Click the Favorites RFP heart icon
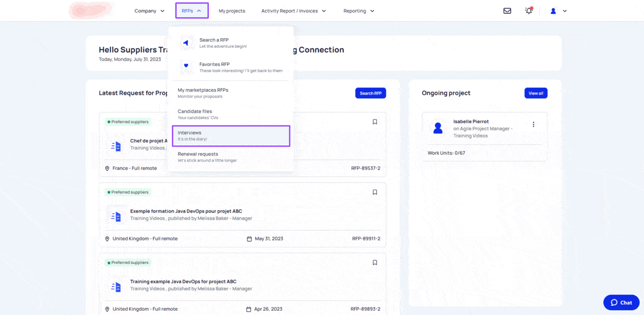644x315 pixels. (186, 67)
